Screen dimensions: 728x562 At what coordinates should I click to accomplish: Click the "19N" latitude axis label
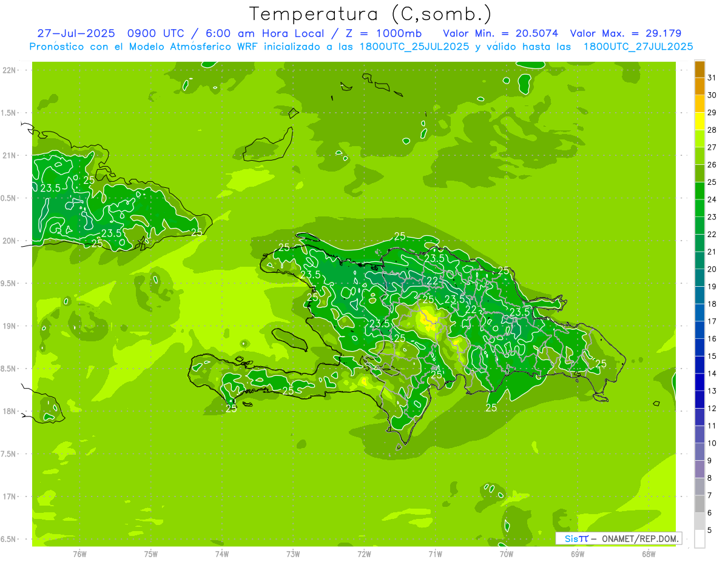click(9, 326)
